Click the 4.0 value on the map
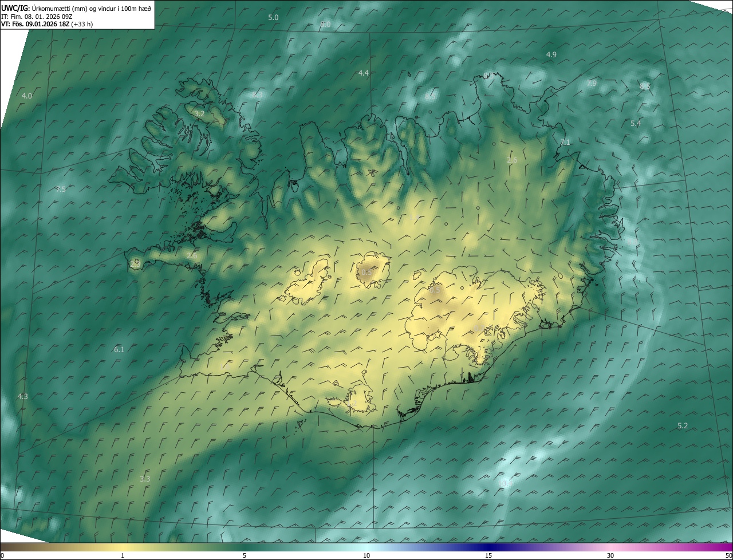 [x=27, y=96]
